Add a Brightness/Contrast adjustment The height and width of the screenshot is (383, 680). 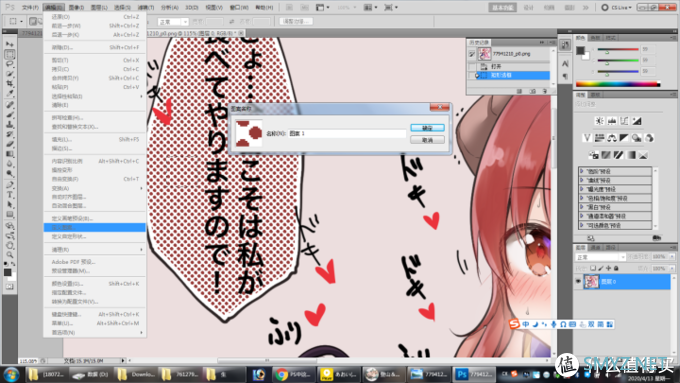pos(599,121)
